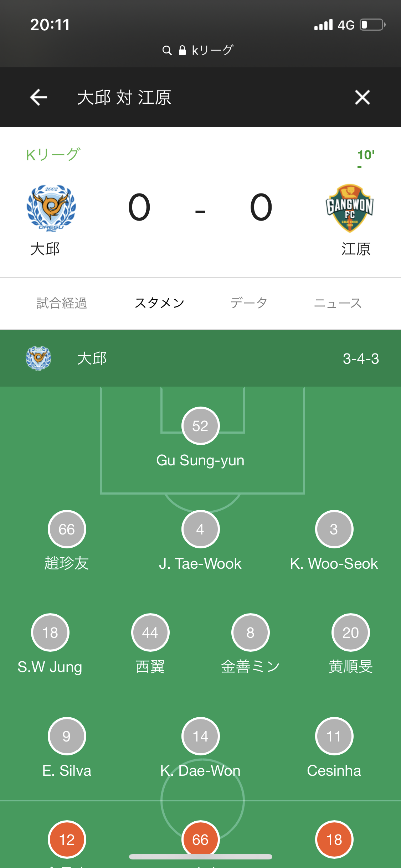Tap small Daegu logo in lineup header
Viewport: 401px width, 868px height.
pos(38,358)
